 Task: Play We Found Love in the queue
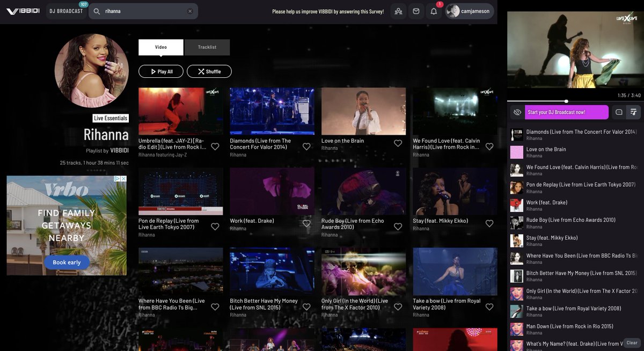click(x=575, y=170)
